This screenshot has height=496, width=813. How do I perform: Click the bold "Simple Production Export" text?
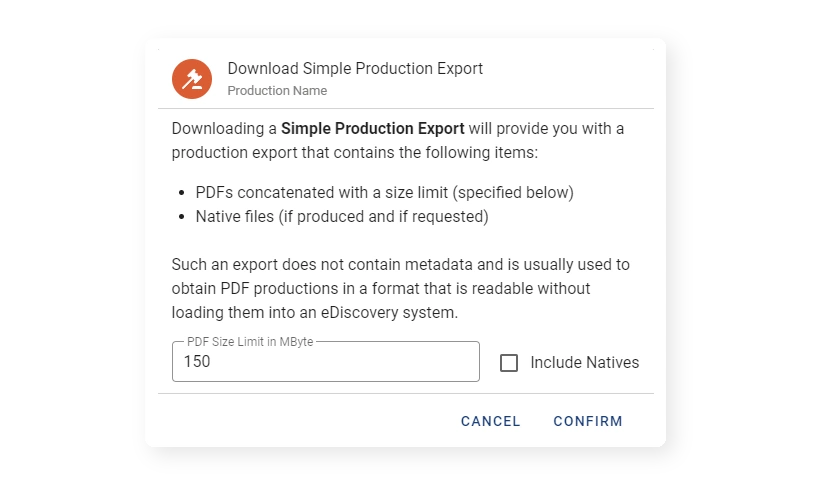372,129
